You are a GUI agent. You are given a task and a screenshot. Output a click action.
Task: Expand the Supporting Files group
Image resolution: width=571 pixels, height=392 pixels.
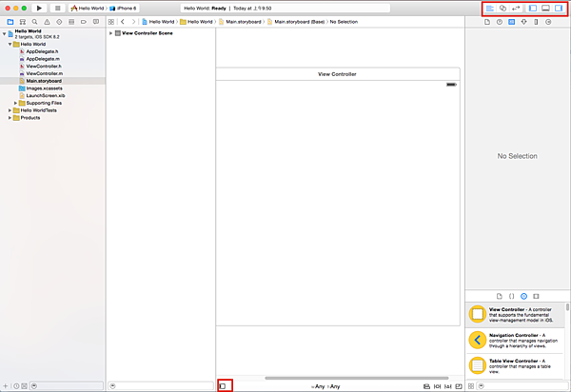(x=15, y=103)
